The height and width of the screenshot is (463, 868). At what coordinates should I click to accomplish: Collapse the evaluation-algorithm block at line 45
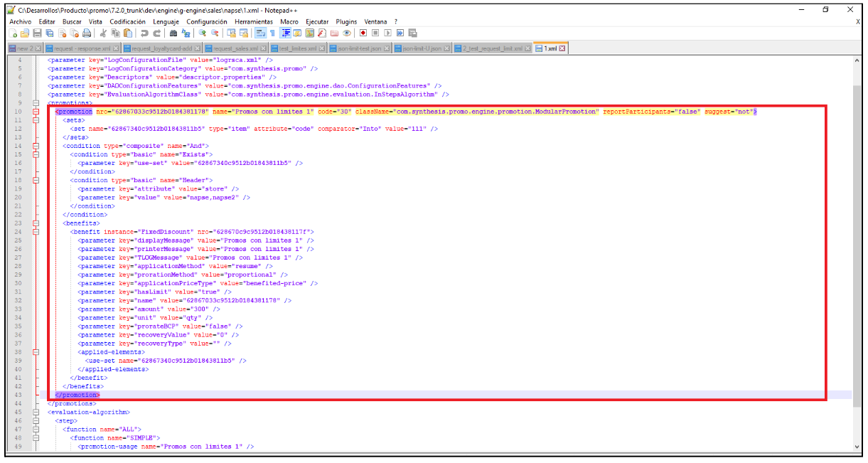pos(36,412)
